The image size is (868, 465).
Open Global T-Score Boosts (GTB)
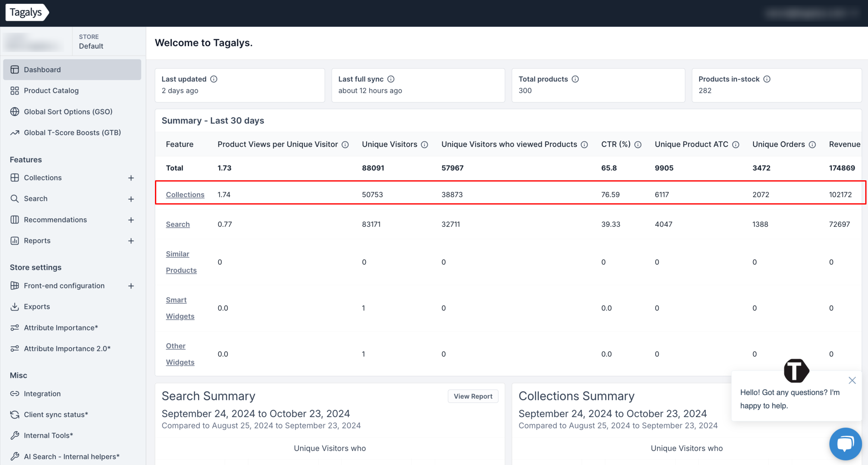coord(72,133)
